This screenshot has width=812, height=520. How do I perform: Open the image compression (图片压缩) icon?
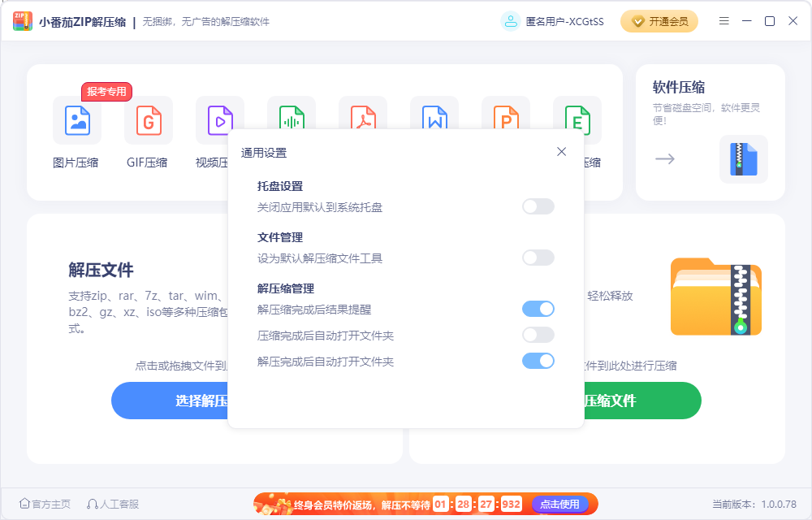click(x=77, y=120)
